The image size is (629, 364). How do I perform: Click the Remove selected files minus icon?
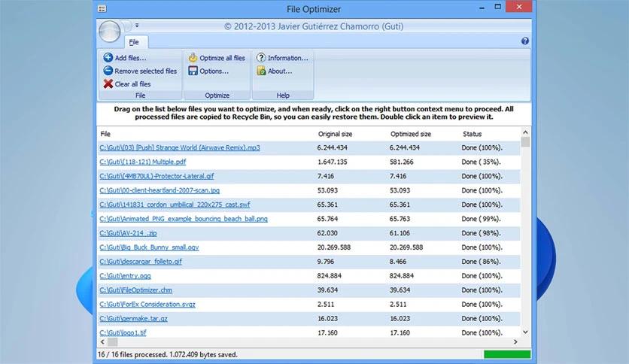108,71
